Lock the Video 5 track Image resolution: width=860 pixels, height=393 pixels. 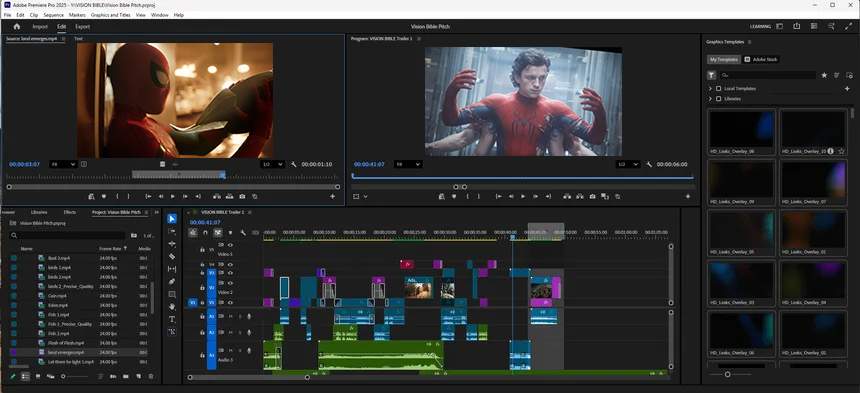(x=202, y=249)
